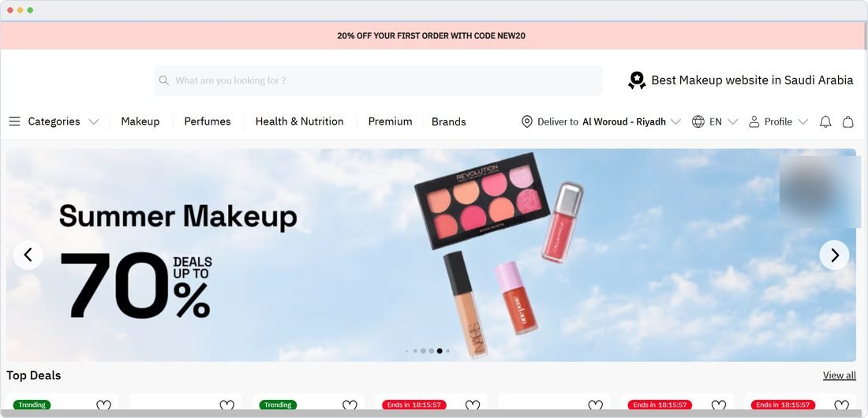Open the hamburger menu icon next to Categories
Screen dimensions: 868x418
tap(14, 121)
